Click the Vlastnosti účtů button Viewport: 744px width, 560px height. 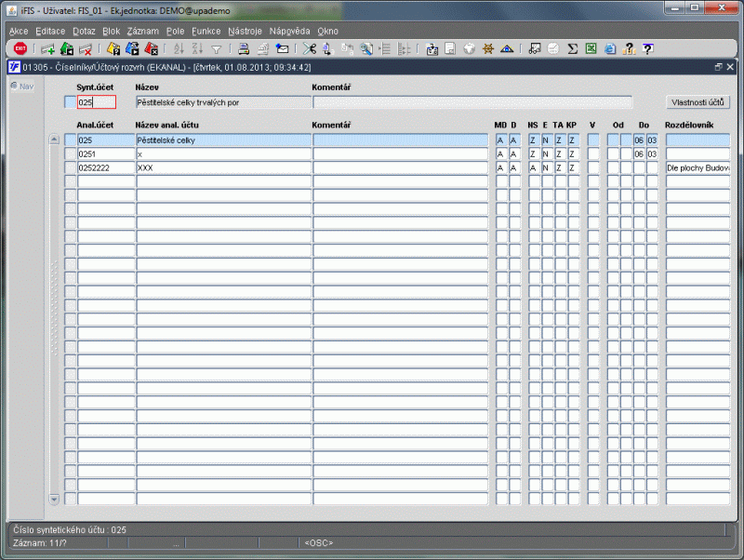click(x=698, y=102)
